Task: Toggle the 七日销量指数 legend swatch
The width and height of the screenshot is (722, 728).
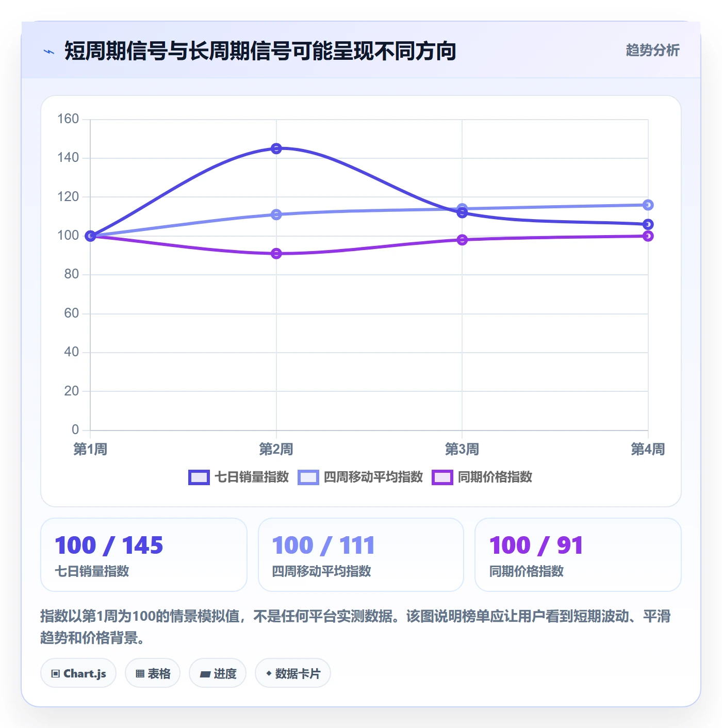Action: coord(199,477)
